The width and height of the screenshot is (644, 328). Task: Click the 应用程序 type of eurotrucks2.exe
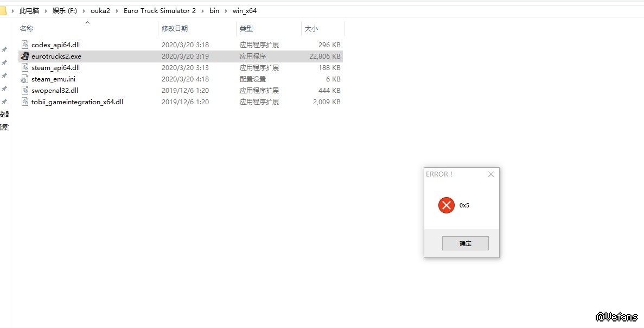point(253,56)
